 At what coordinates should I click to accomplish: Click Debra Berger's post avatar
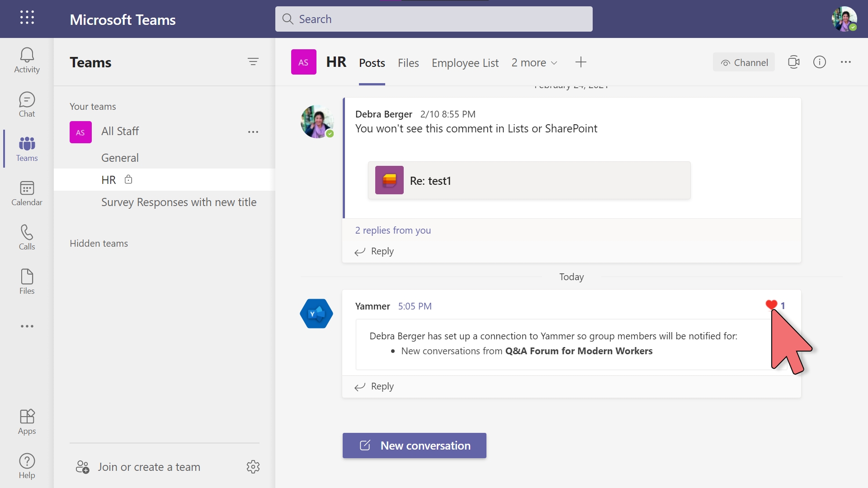pyautogui.click(x=317, y=122)
